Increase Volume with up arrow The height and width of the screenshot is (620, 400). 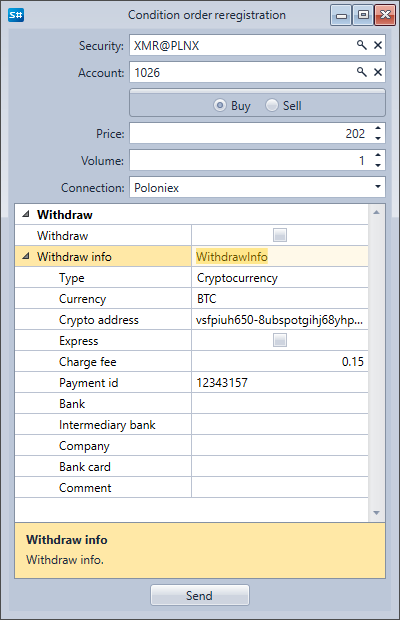[378, 155]
